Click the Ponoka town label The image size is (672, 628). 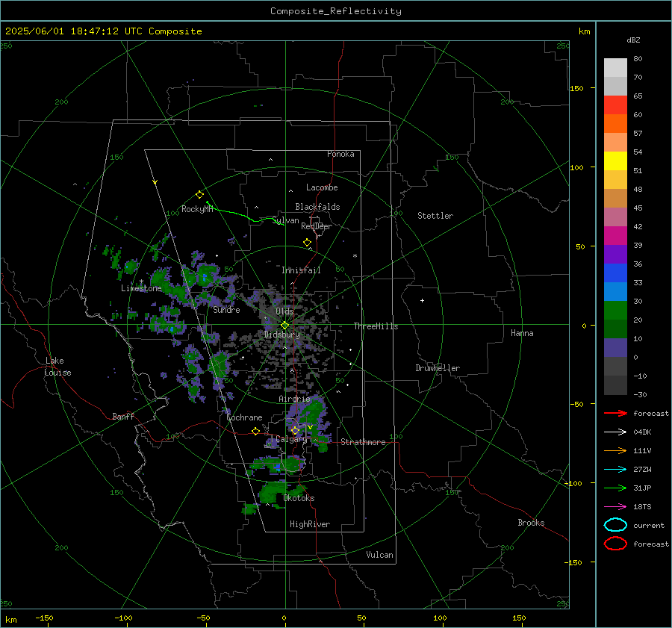click(340, 154)
